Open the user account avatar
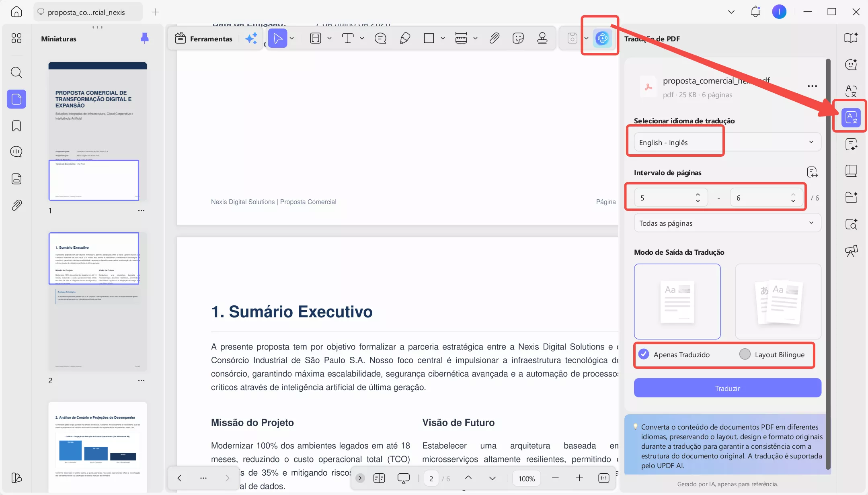The image size is (868, 495). click(x=779, y=12)
